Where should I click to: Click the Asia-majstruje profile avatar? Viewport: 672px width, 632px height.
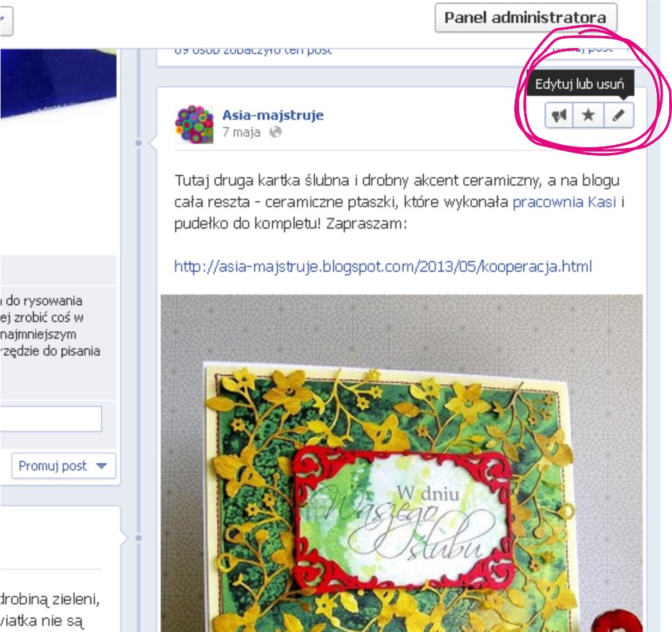pyautogui.click(x=194, y=124)
